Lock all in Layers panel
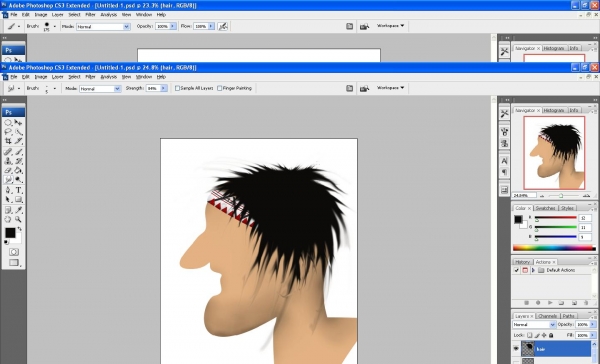Viewport: 600px width, 364px height. tap(551, 335)
